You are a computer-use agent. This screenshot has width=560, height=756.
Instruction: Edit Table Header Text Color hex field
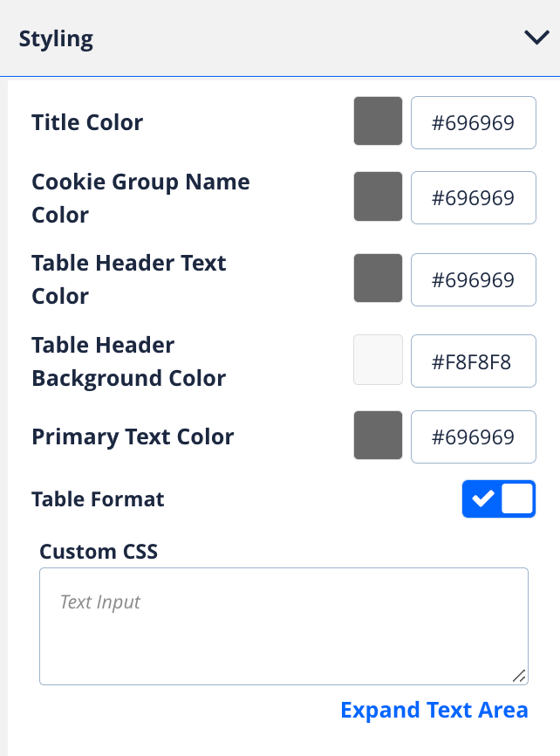click(473, 279)
